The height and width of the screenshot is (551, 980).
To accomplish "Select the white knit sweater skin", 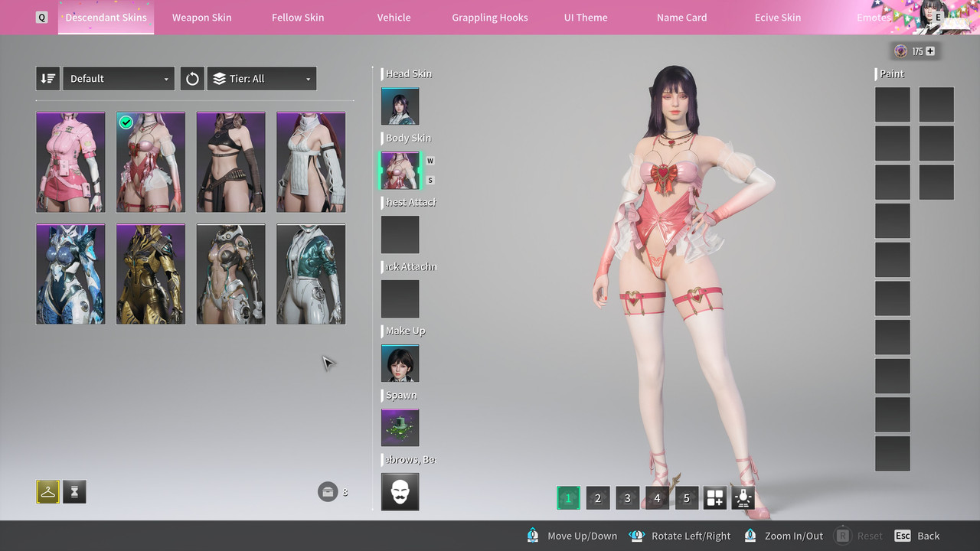I will [x=311, y=162].
